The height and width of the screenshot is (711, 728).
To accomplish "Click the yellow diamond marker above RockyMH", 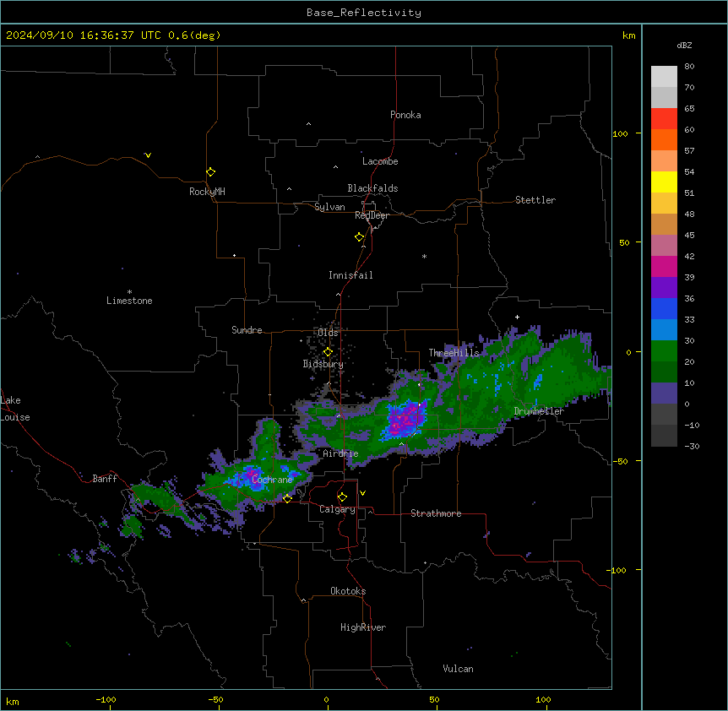I will point(211,172).
